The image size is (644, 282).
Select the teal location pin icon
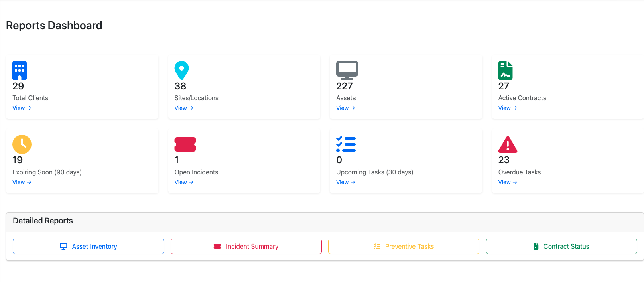(x=181, y=70)
